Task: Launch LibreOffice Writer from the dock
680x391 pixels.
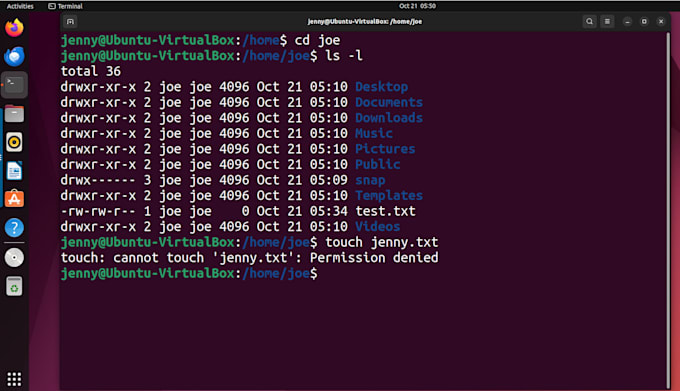Action: pos(14,170)
